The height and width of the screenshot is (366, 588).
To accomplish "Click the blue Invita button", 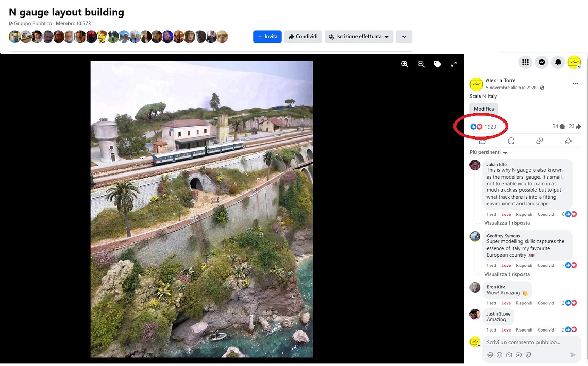I will [267, 37].
